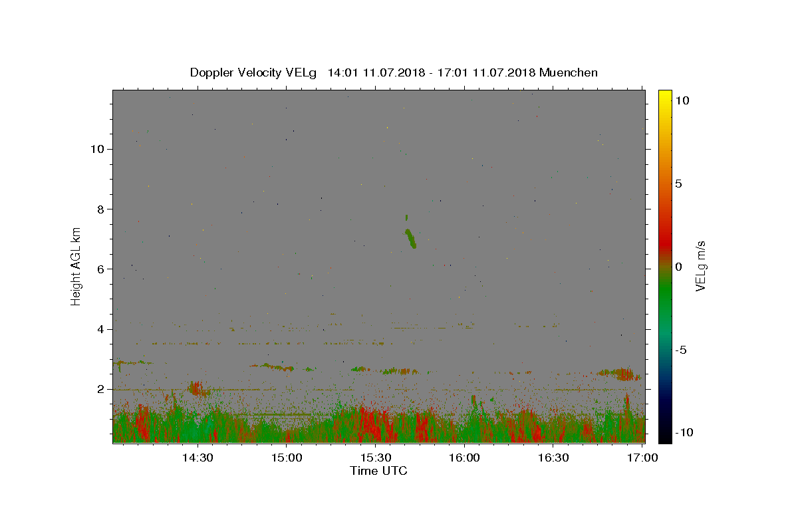Click the 15:00 time axis label
This screenshot has width=798, height=532.
[x=287, y=458]
